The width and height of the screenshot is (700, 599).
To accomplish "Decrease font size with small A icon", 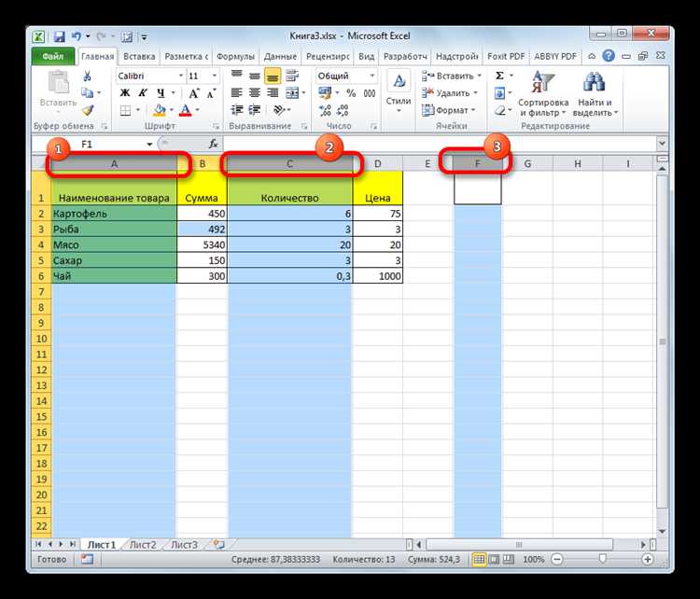I will tap(211, 93).
